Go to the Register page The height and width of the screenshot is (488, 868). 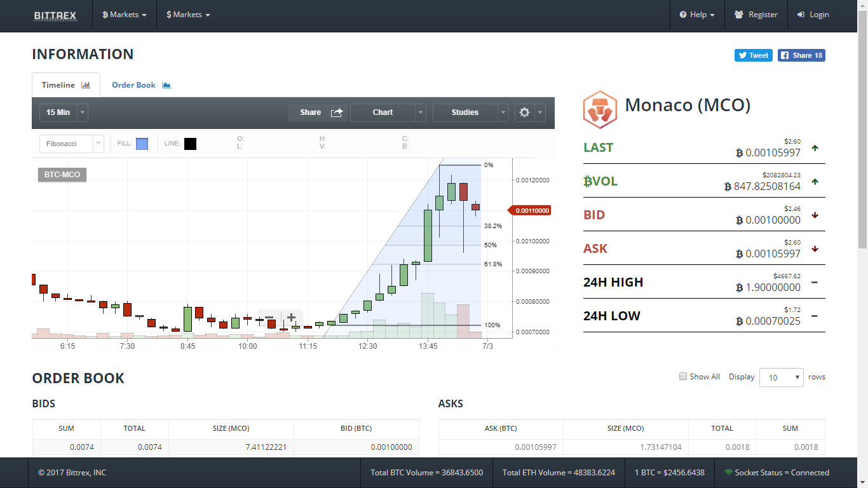click(756, 15)
